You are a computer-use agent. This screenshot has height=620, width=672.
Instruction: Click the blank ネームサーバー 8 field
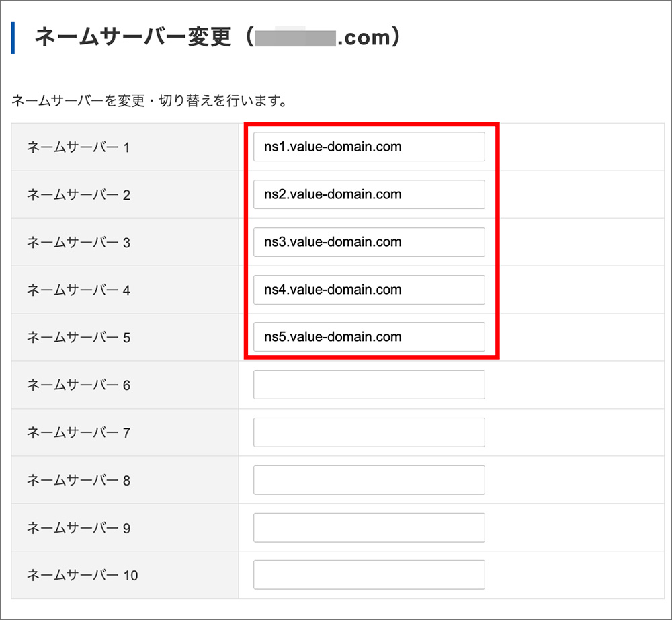[x=369, y=479]
